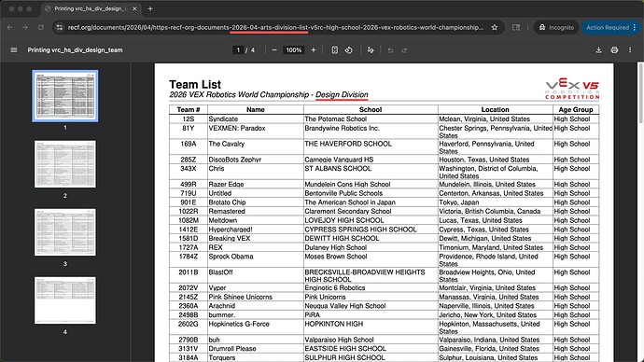Click the fit to page icon
The width and height of the screenshot is (644, 362).
pyautogui.click(x=335, y=50)
